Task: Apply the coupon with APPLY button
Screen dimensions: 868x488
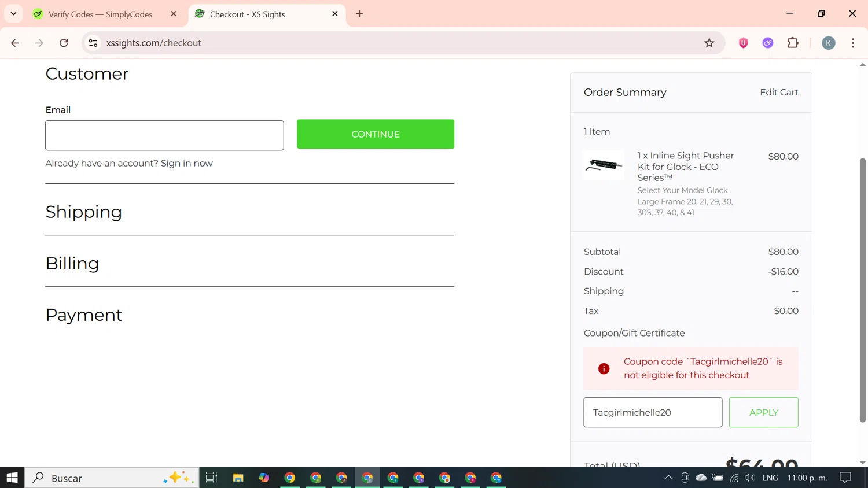Action: click(764, 412)
